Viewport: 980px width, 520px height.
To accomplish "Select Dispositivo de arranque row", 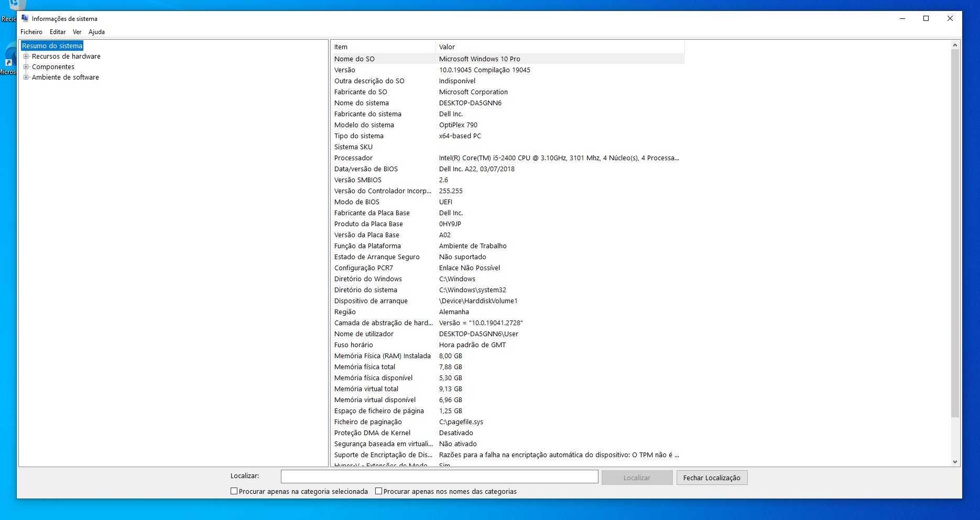I will point(508,301).
